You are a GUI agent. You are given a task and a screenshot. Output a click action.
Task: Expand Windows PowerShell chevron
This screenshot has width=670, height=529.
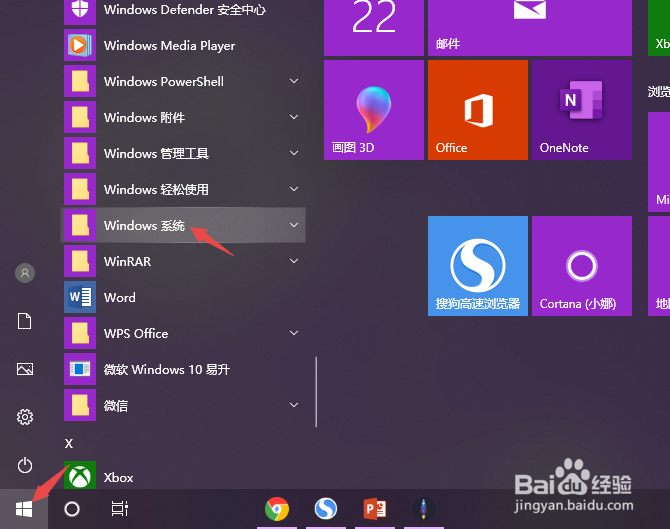(294, 81)
